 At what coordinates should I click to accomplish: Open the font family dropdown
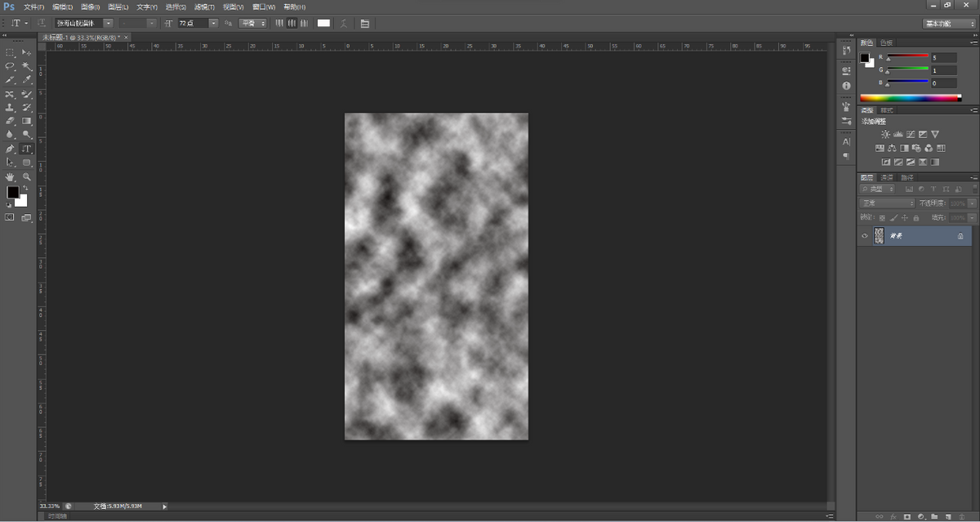point(108,24)
